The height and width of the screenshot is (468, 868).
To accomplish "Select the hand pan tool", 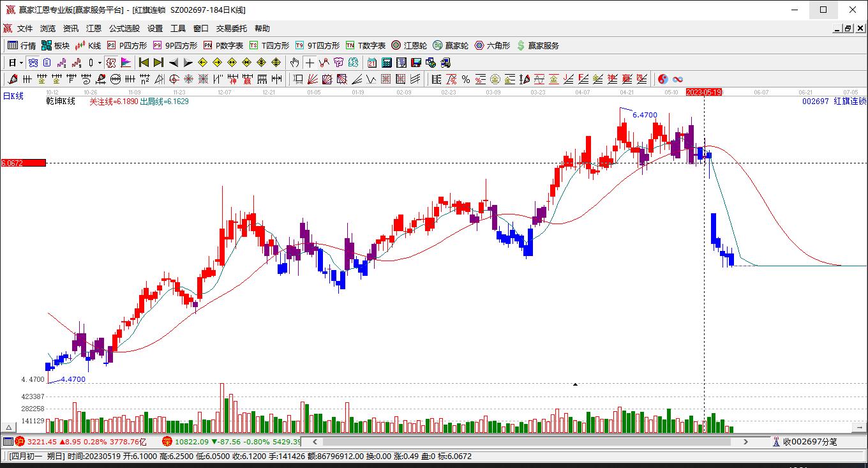I will coord(294,63).
